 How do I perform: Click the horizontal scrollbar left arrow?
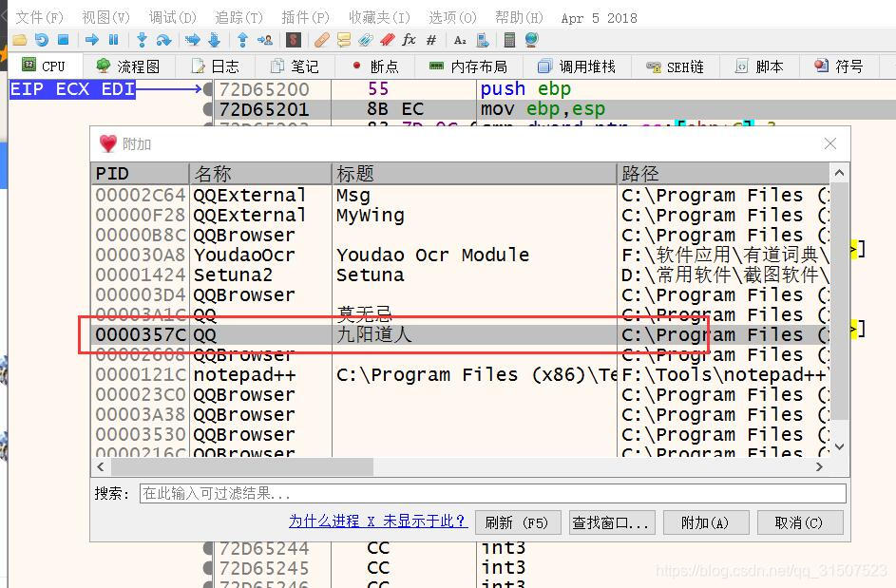(x=101, y=466)
